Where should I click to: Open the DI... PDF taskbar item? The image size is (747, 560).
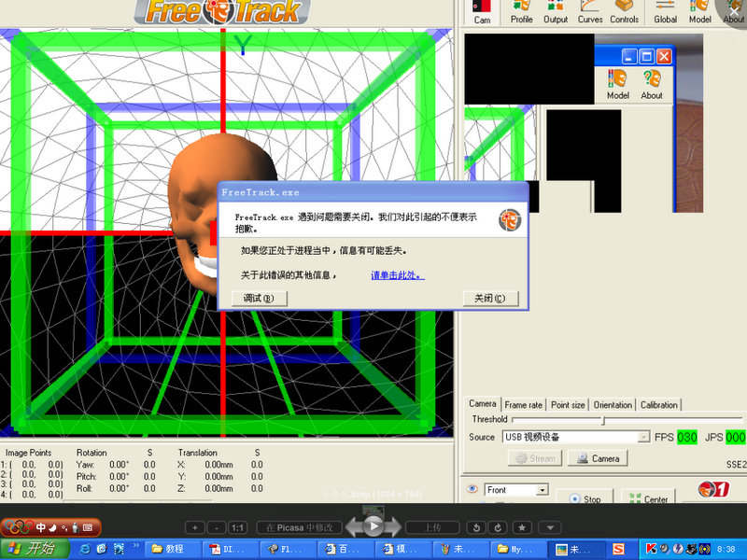click(x=231, y=549)
